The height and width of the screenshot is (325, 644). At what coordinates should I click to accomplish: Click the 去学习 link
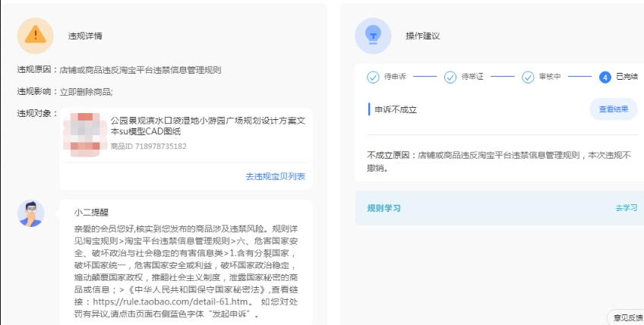(x=626, y=207)
